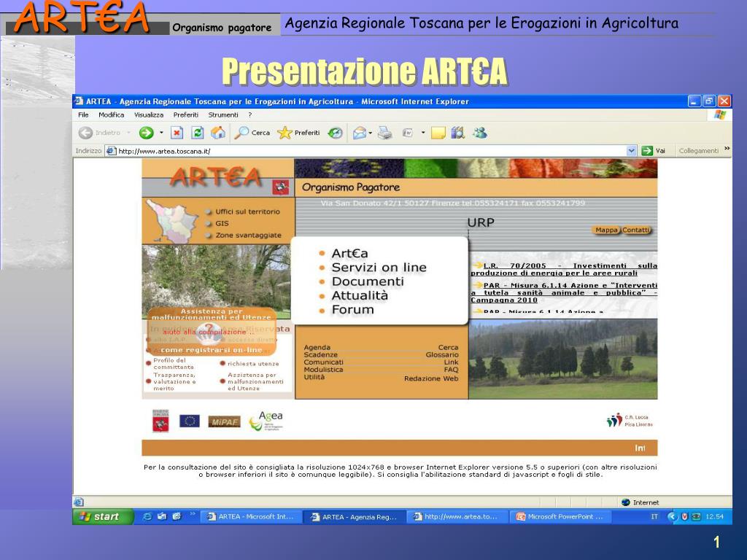This screenshot has width=747, height=560.
Task: Click the Indietro back arrow icon
Action: [86, 133]
